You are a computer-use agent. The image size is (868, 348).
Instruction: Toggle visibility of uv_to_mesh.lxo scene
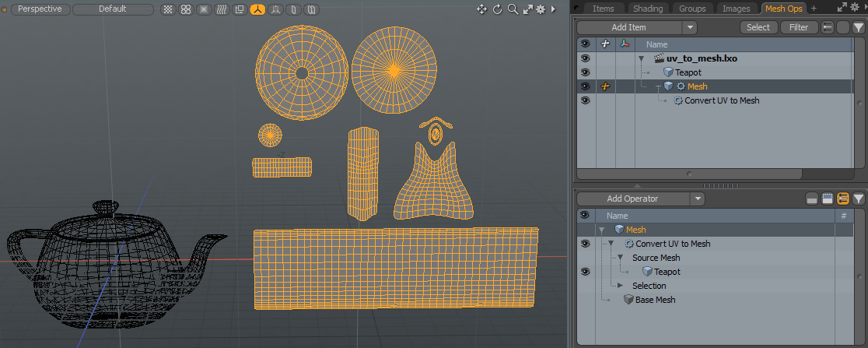point(585,58)
